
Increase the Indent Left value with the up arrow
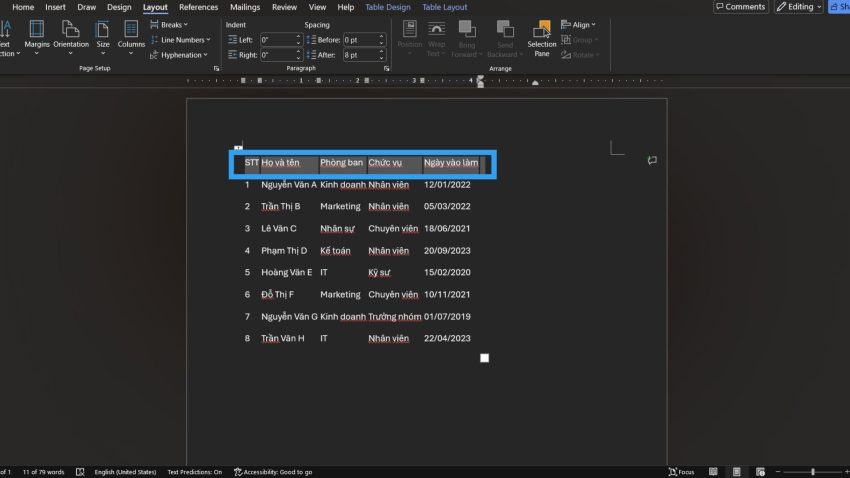click(x=298, y=37)
